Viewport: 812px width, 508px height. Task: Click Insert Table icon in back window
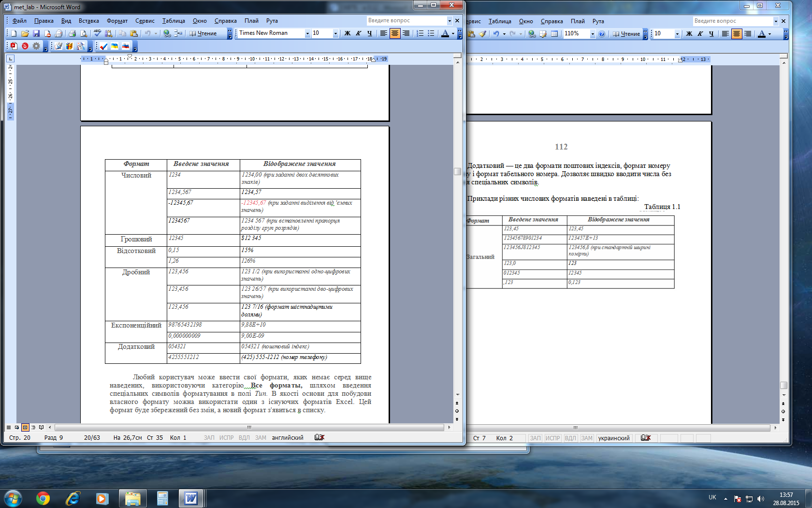click(554, 34)
